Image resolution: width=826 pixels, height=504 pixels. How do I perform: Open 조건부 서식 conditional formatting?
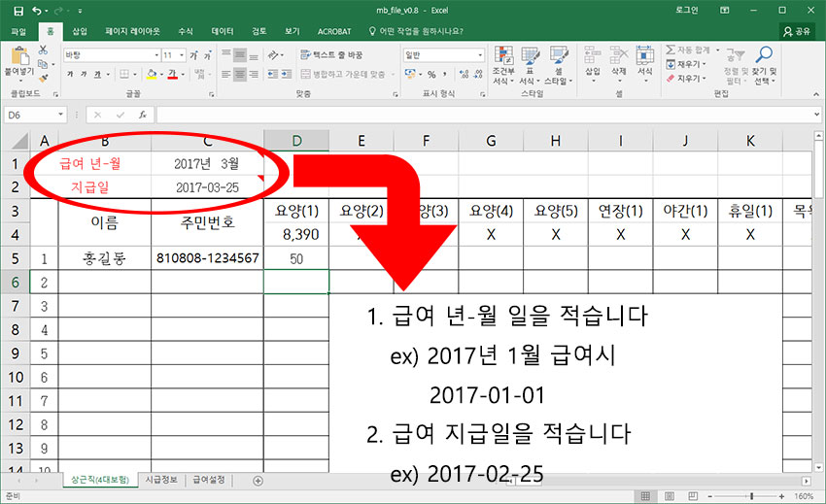tap(503, 64)
